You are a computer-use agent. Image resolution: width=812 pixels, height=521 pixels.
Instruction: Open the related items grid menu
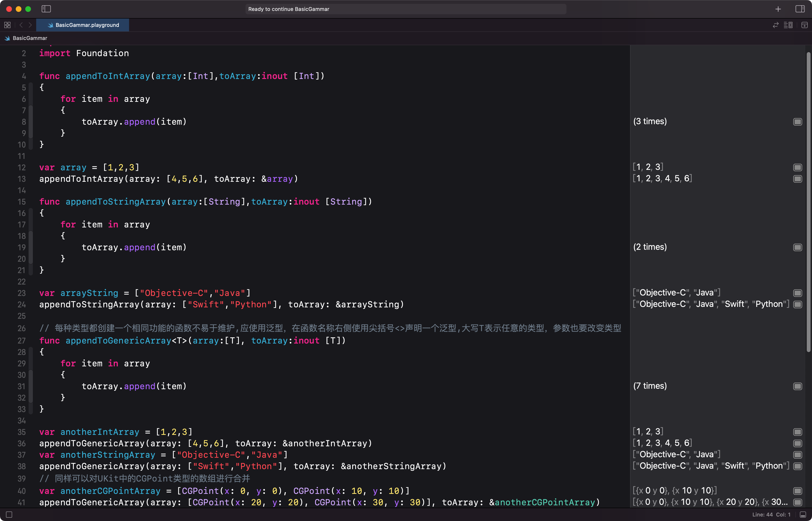coord(7,25)
